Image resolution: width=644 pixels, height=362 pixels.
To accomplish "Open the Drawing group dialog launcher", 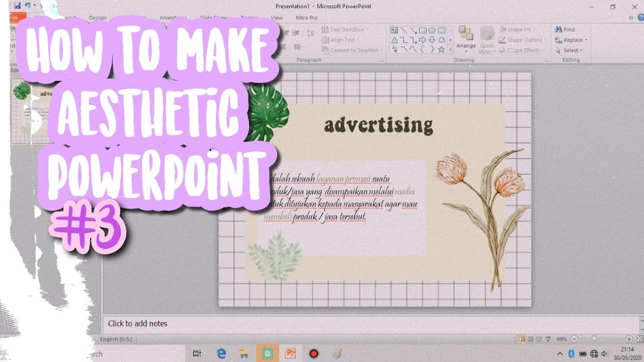I will point(547,60).
